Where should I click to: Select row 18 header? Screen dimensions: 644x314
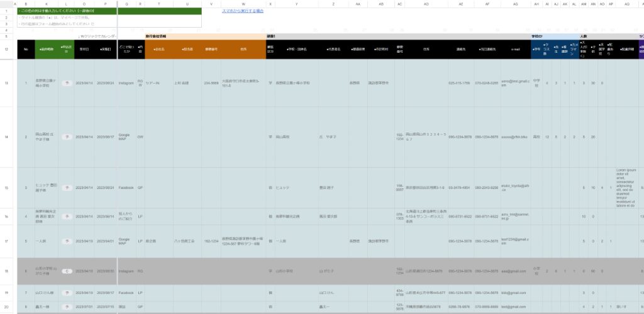[x=6, y=271]
